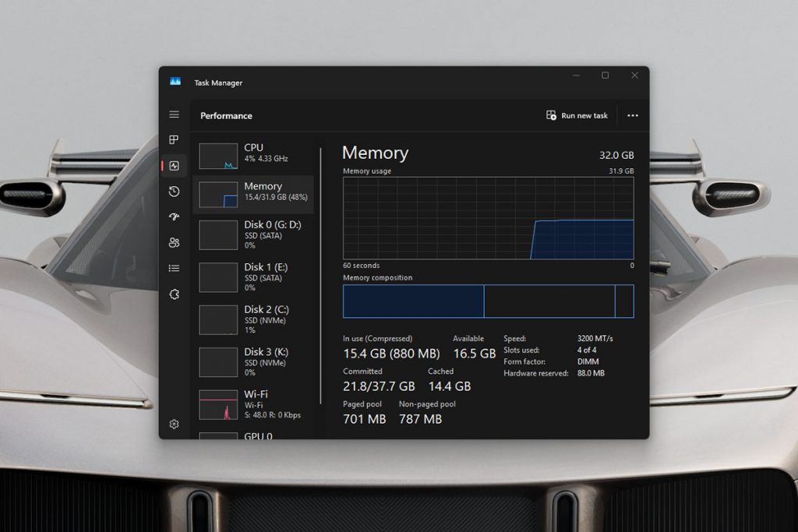The height and width of the screenshot is (532, 798).
Task: Click the Form factor DIMM value
Action: click(588, 361)
